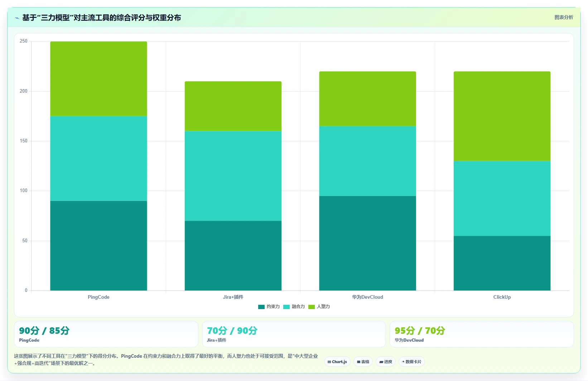Click the 95分 / 70分 华为DevCloud card

pos(482,334)
